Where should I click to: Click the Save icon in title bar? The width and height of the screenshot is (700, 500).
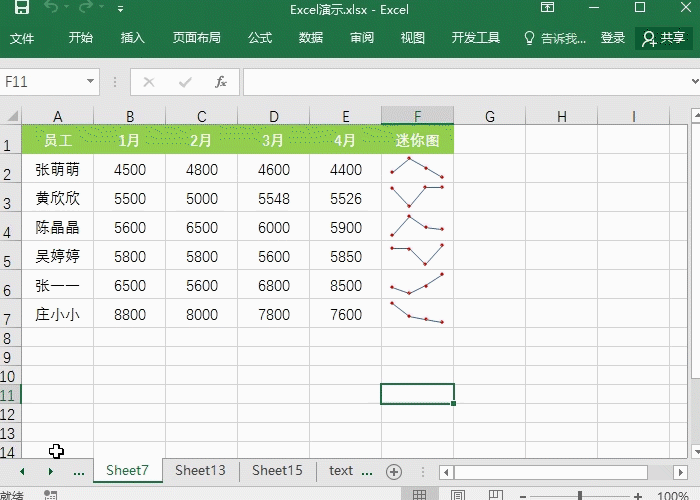[x=21, y=9]
